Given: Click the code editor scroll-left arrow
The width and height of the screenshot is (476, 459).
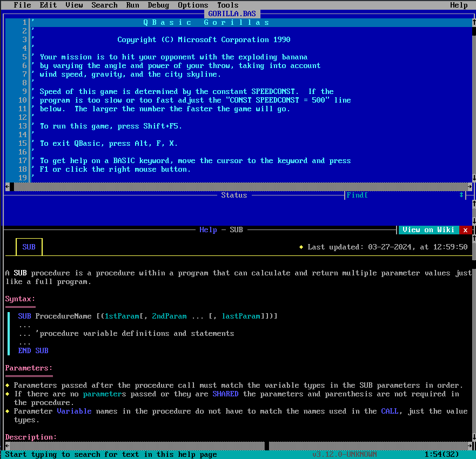Looking at the screenshot, I should (x=7, y=187).
